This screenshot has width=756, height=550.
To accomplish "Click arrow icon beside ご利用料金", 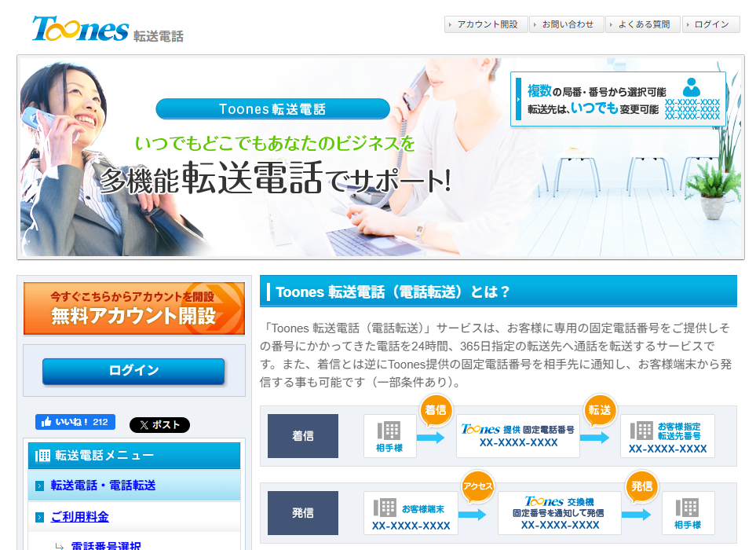I will pos(40,517).
